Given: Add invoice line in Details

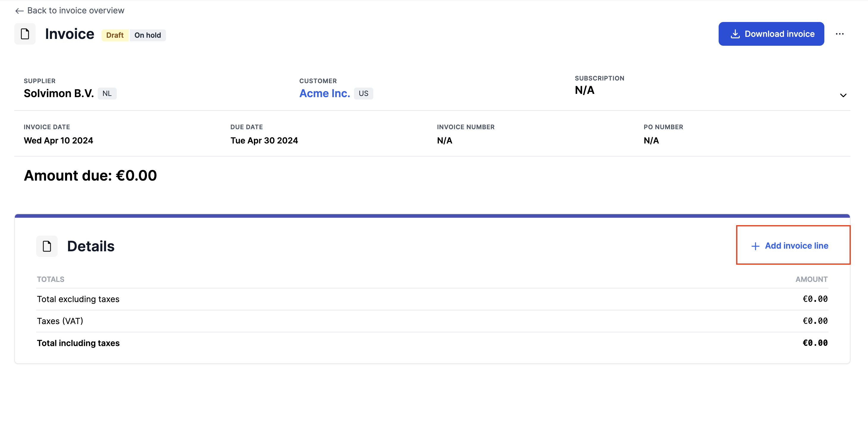Looking at the screenshot, I should pyautogui.click(x=796, y=246).
